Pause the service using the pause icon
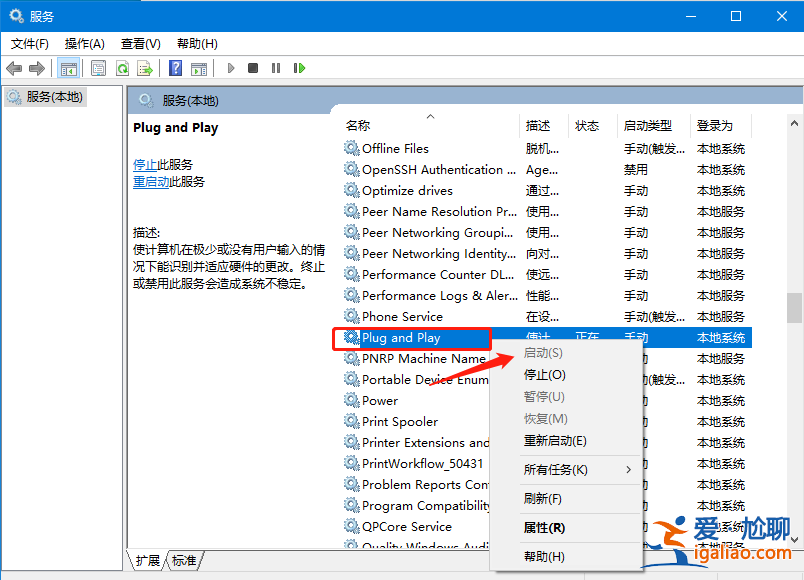804x580 pixels. tap(276, 68)
